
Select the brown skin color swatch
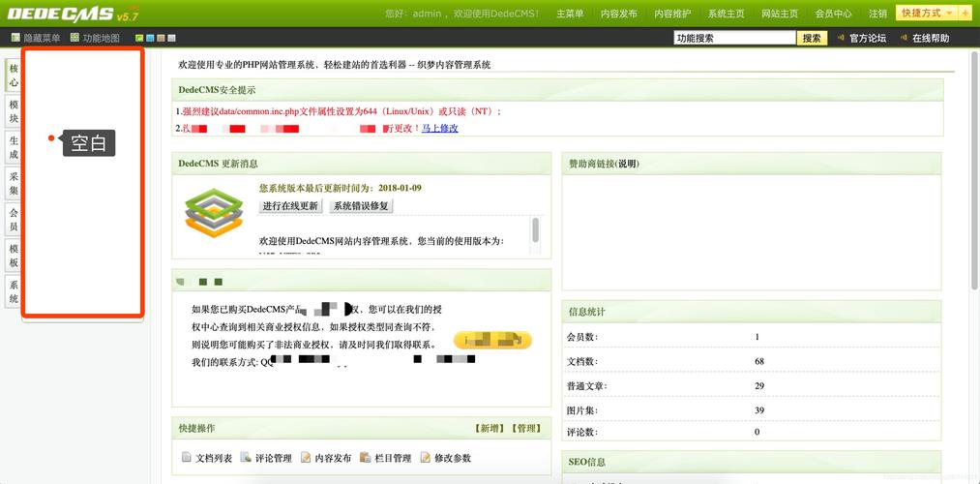click(x=161, y=38)
